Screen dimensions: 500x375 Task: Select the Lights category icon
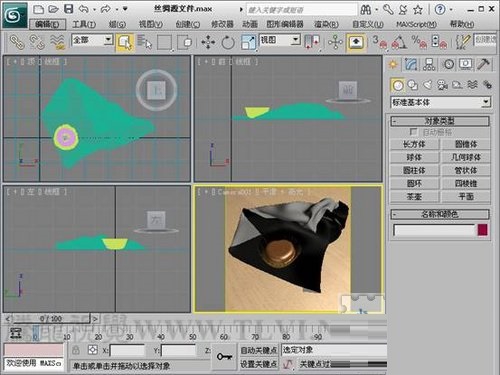pyautogui.click(x=428, y=85)
